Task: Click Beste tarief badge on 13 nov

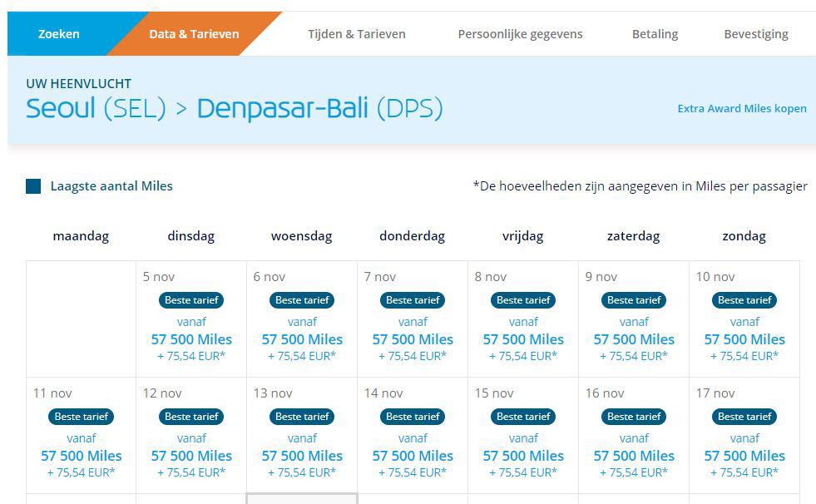Action: click(302, 417)
